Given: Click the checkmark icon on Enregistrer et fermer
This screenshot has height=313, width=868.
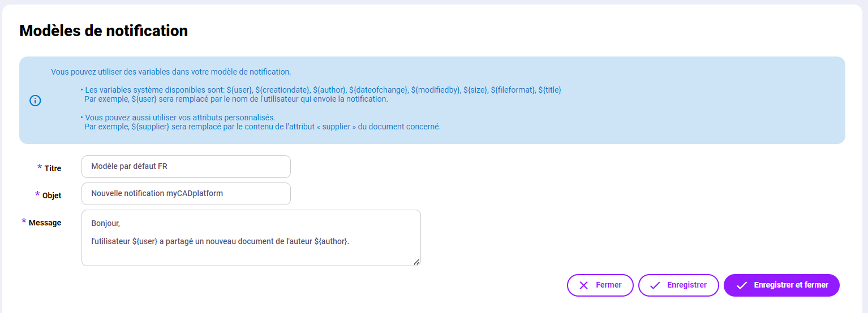Looking at the screenshot, I should pos(741,285).
